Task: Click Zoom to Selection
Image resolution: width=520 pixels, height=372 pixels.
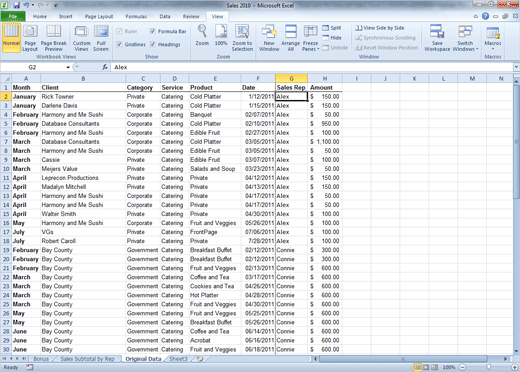Action: [x=242, y=37]
